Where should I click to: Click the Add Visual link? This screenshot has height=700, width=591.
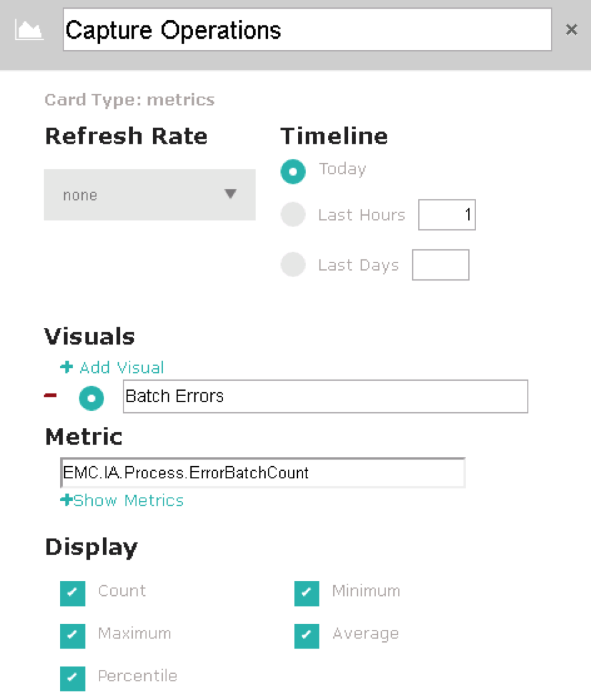point(122,367)
